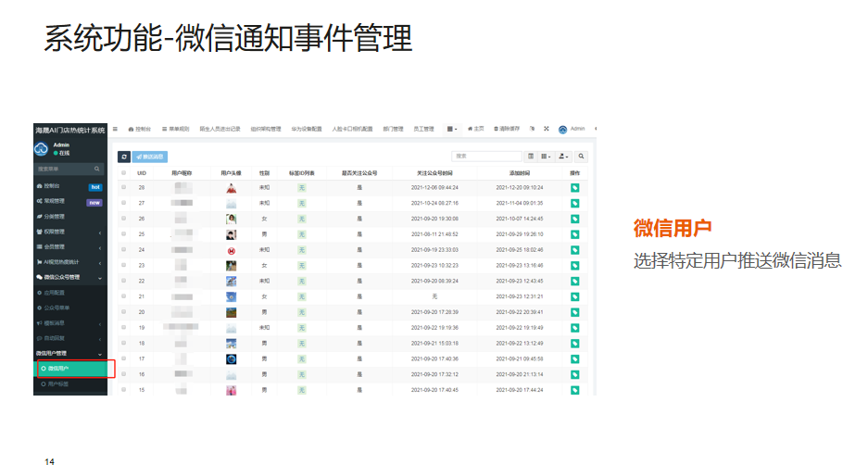This screenshot has width=868, height=465.
Task: Click the sidebar menu search icon
Action: coord(97,170)
